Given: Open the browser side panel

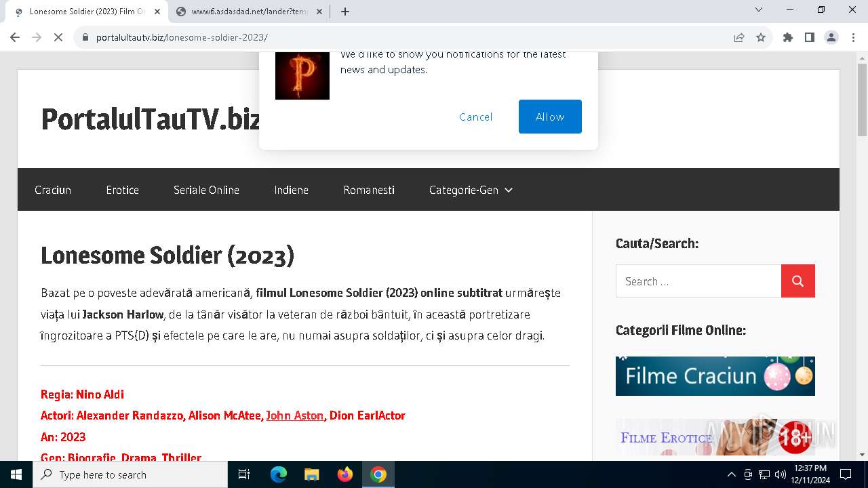Looking at the screenshot, I should pos(810,37).
